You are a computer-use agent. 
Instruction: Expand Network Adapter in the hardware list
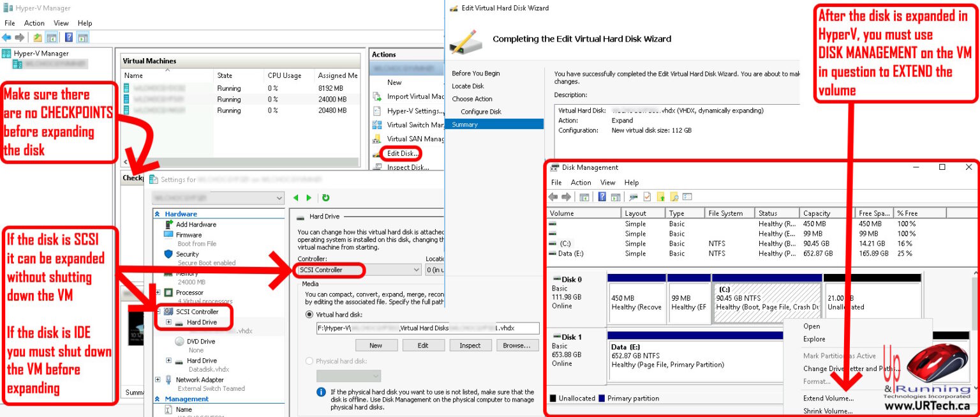pos(158,379)
